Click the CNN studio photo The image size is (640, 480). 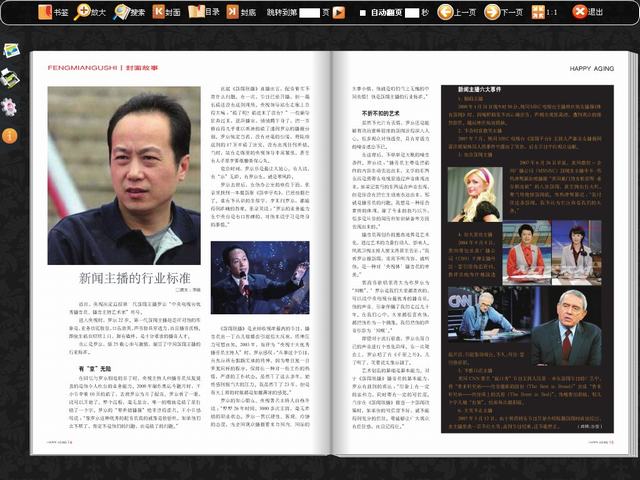click(x=490, y=313)
